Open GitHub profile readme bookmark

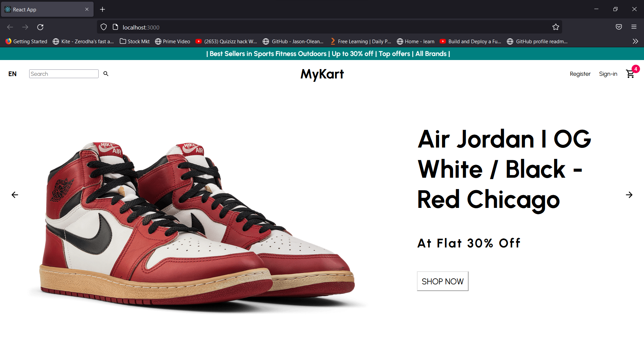[538, 42]
